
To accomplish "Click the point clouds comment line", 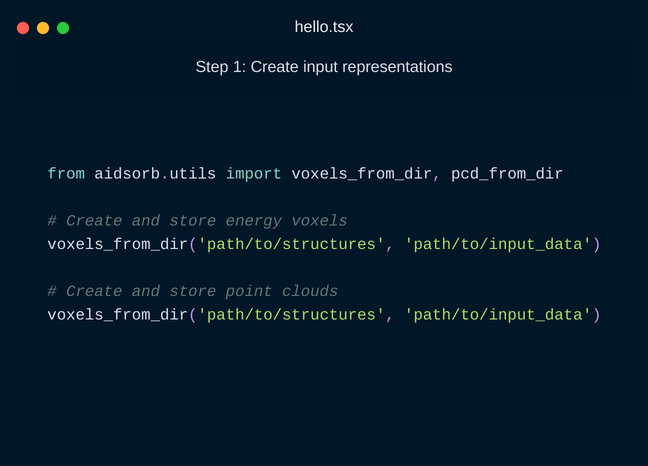I will [x=193, y=291].
